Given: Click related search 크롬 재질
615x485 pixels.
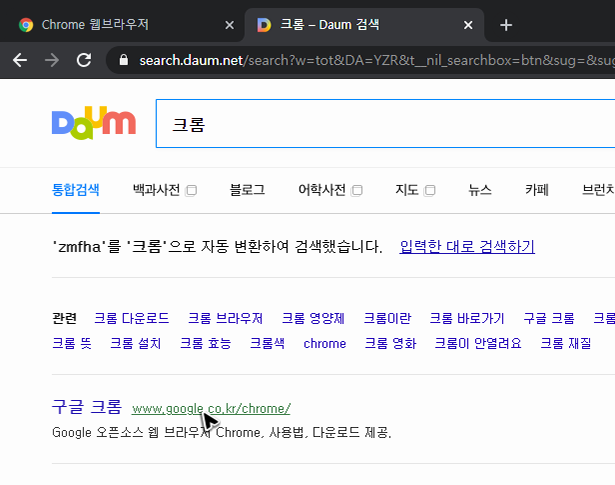Looking at the screenshot, I should (566, 343).
